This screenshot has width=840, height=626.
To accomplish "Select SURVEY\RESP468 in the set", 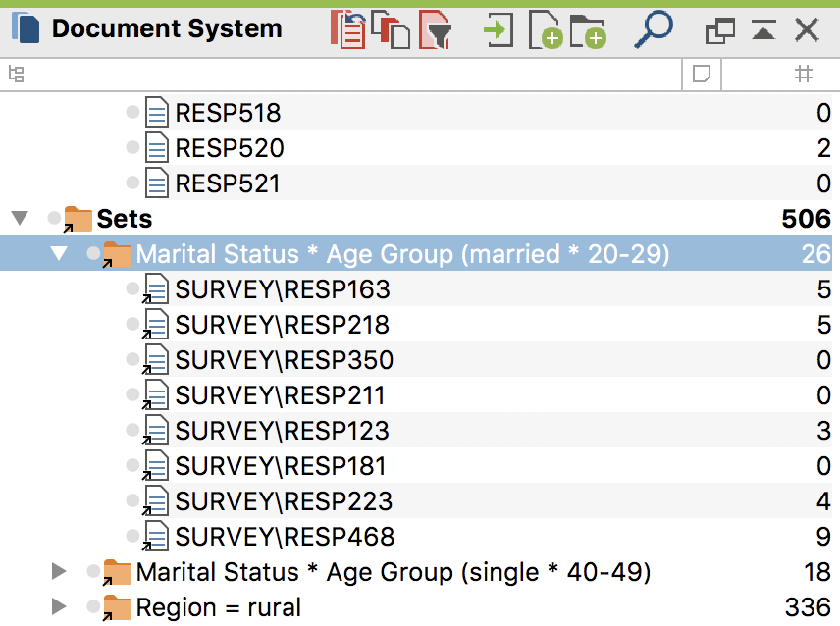I will [285, 537].
